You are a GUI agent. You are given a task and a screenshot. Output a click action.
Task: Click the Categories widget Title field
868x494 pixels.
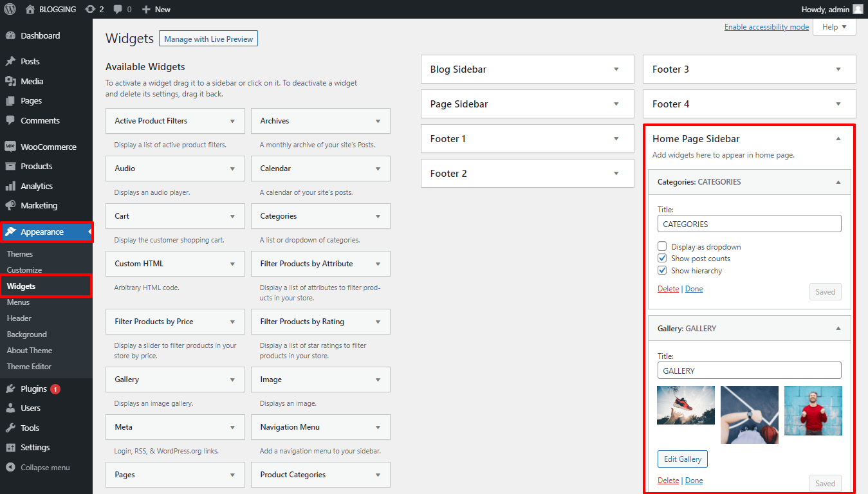tap(749, 224)
